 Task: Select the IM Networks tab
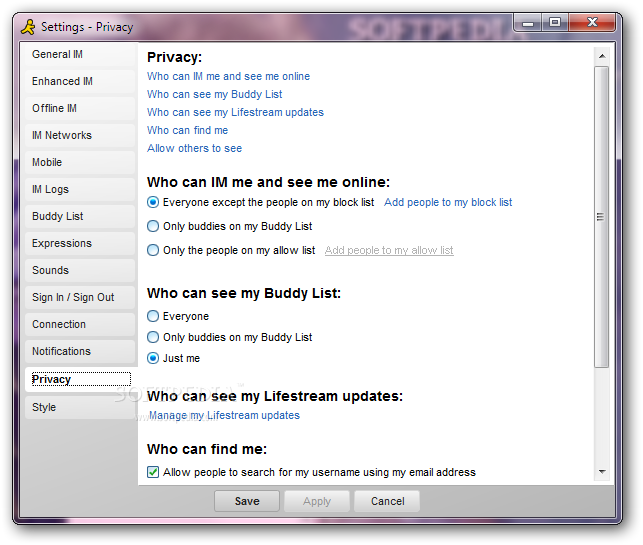pos(80,135)
